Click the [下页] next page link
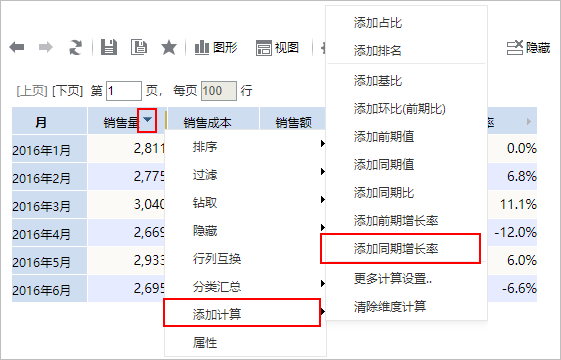Viewport: 561px width, 360px height. pyautogui.click(x=67, y=91)
